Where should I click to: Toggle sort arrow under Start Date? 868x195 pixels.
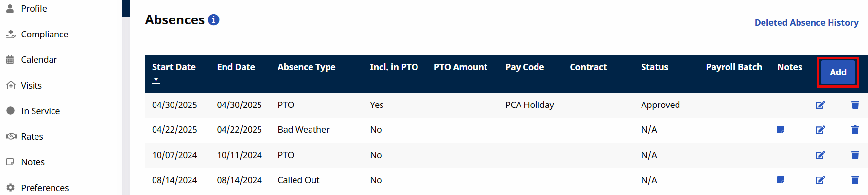pyautogui.click(x=156, y=80)
